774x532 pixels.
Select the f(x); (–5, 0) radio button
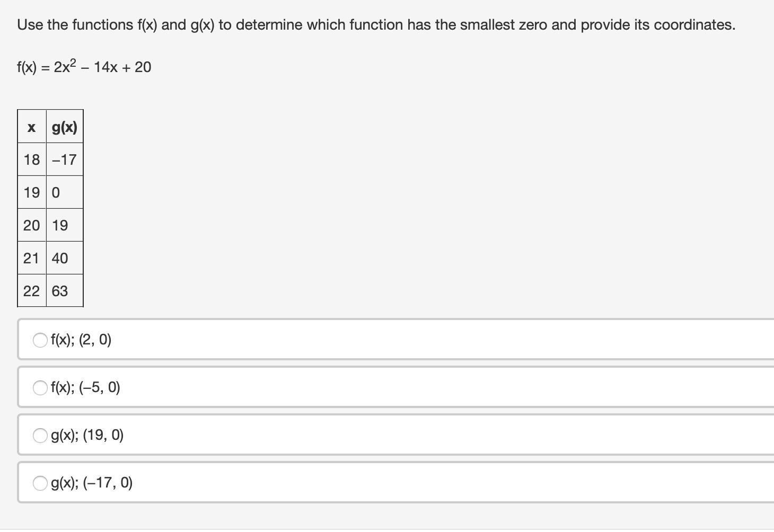coord(40,388)
